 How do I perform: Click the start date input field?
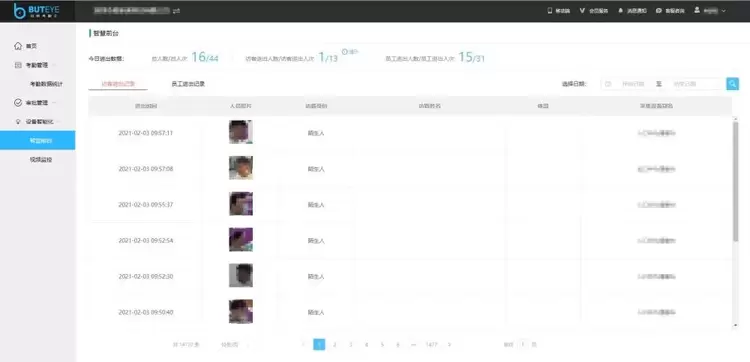click(x=628, y=84)
